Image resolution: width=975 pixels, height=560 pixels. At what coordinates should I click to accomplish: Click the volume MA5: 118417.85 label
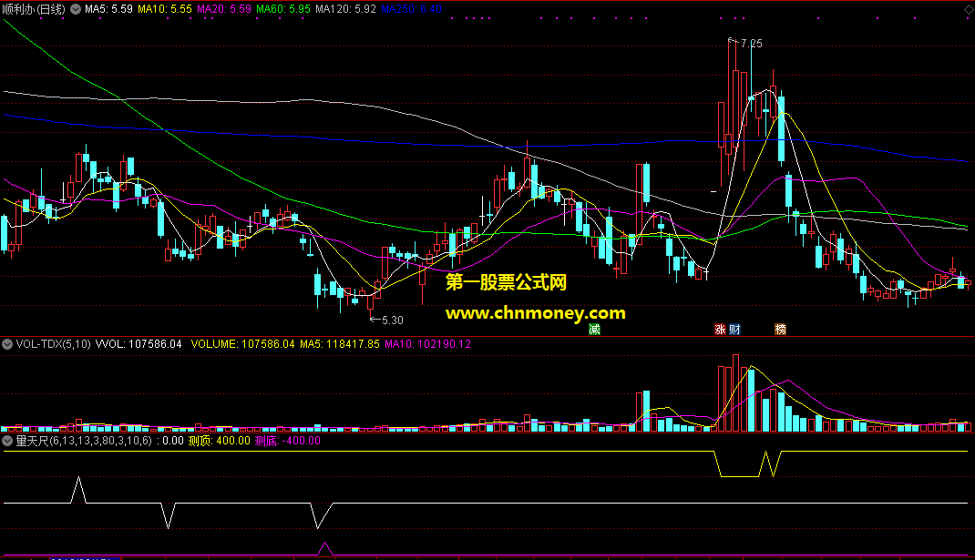pyautogui.click(x=340, y=343)
